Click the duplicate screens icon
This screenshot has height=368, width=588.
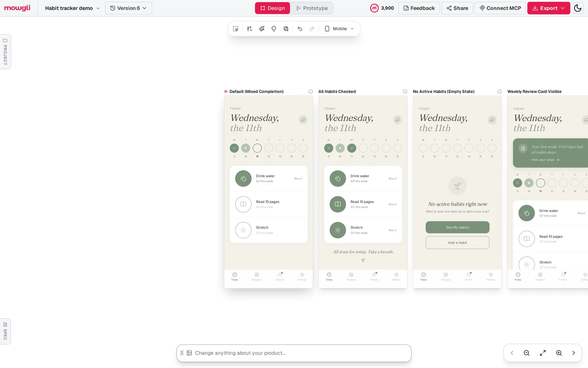click(x=286, y=29)
